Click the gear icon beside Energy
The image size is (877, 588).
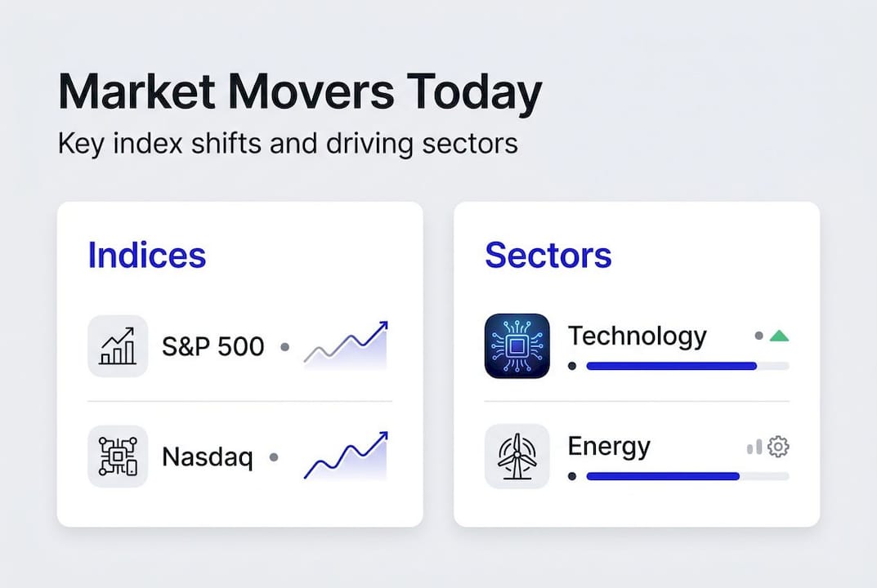780,447
